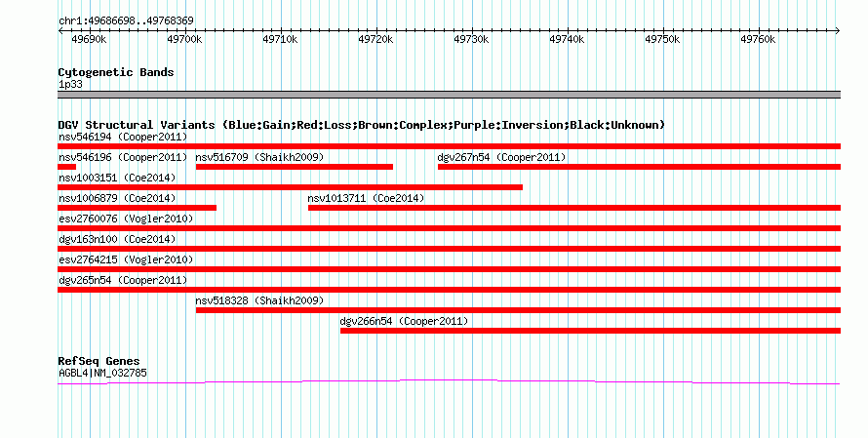
Task: Select the short red bar under nsv546196
Action: pyautogui.click(x=66, y=167)
